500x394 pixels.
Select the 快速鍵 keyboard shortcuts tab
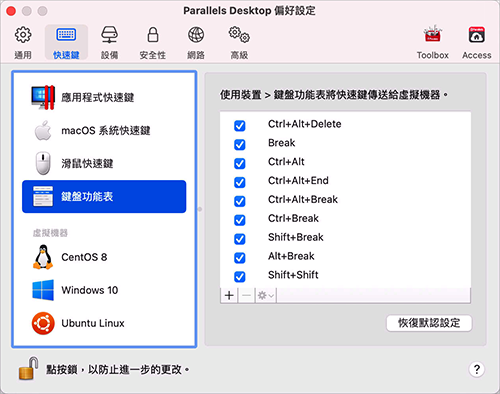tap(66, 42)
